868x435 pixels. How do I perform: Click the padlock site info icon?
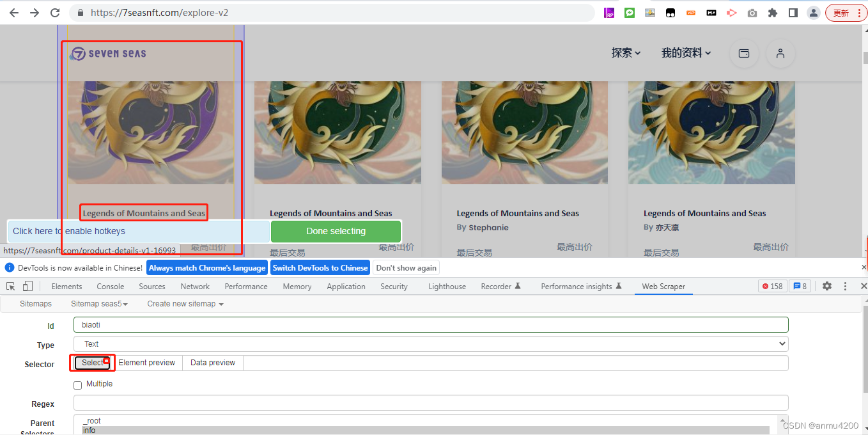(80, 13)
